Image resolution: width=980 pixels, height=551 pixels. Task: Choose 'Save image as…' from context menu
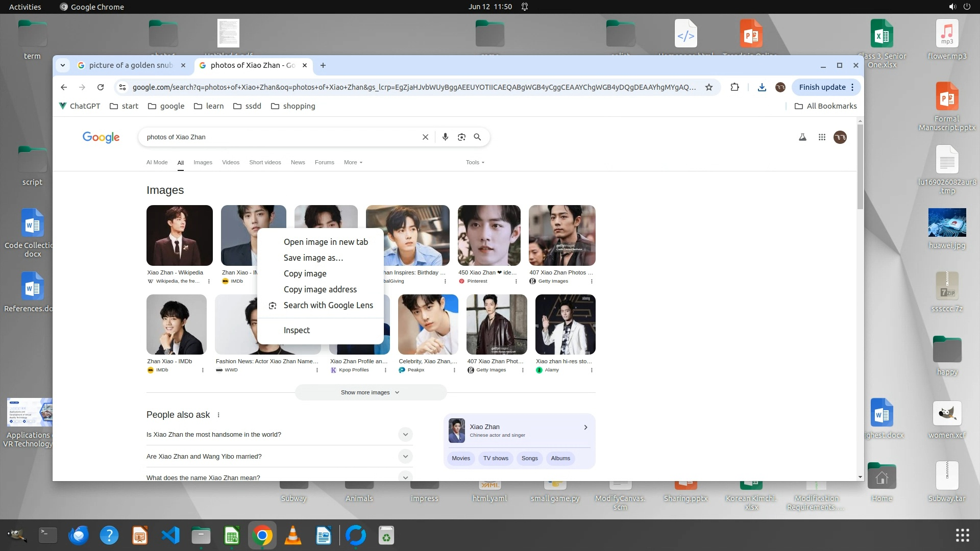click(313, 258)
